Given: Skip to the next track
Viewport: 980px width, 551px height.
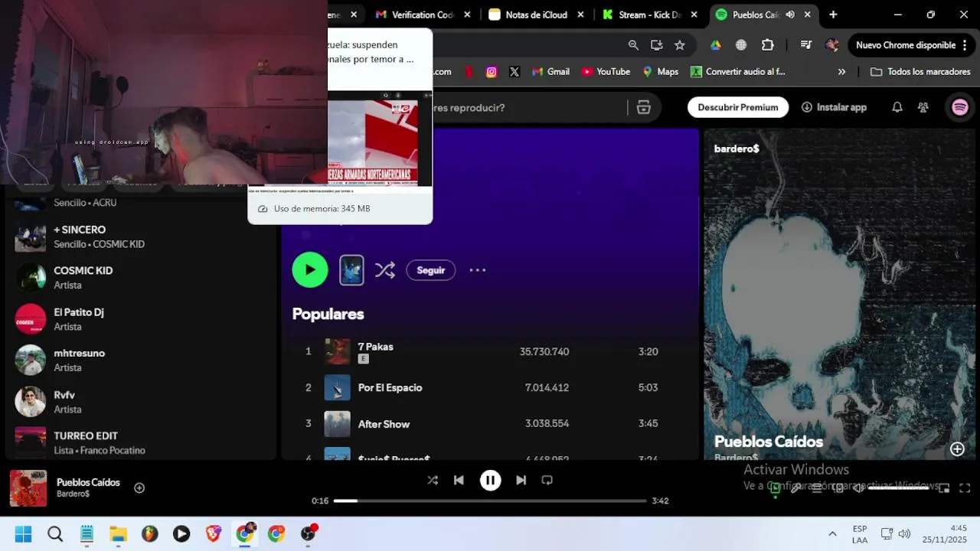Looking at the screenshot, I should 521,480.
